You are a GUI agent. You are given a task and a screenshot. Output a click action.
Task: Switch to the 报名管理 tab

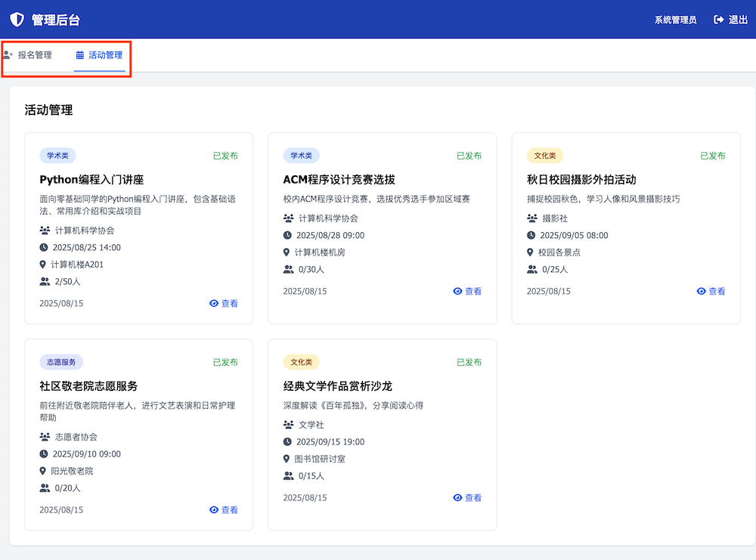[x=30, y=55]
